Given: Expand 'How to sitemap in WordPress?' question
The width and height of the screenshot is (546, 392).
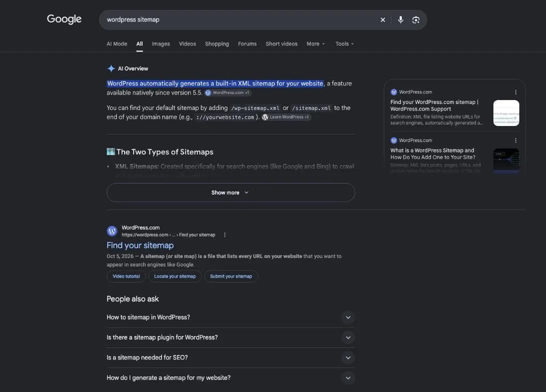Looking at the screenshot, I should [x=231, y=317].
